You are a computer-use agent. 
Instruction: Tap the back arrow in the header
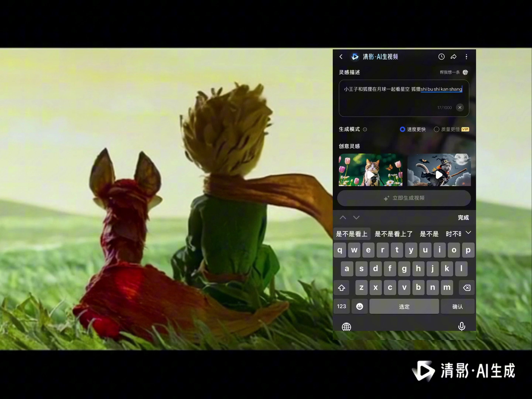341,57
